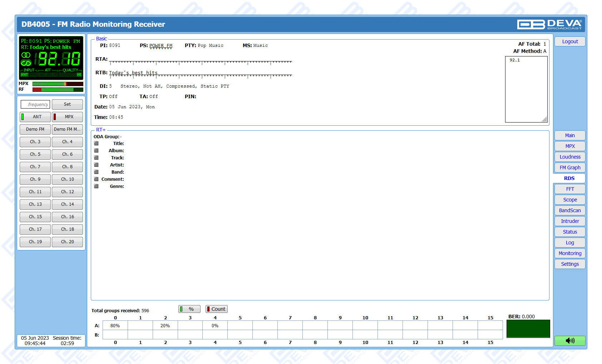
Task: Click the RDS symbol on the tuner display
Action: tap(26, 63)
